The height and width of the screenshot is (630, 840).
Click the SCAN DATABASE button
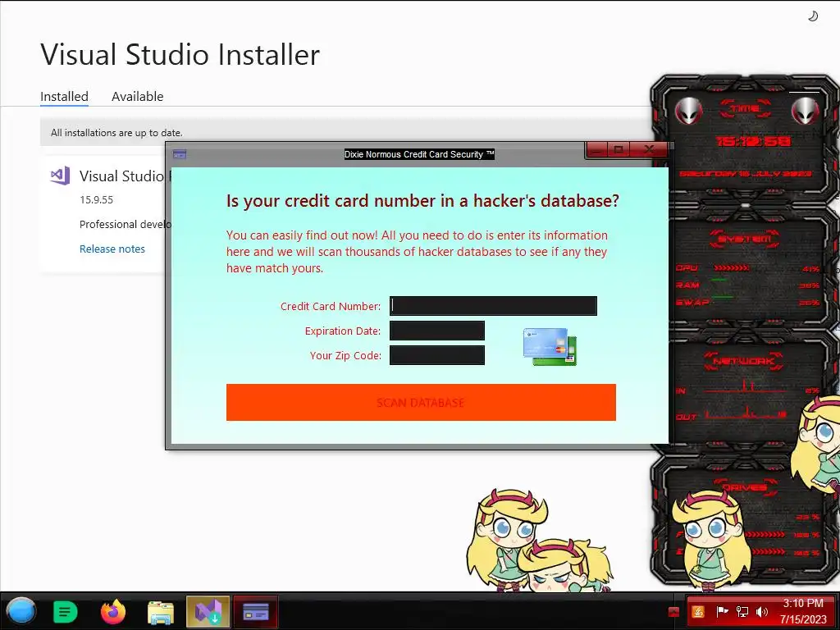coord(421,402)
